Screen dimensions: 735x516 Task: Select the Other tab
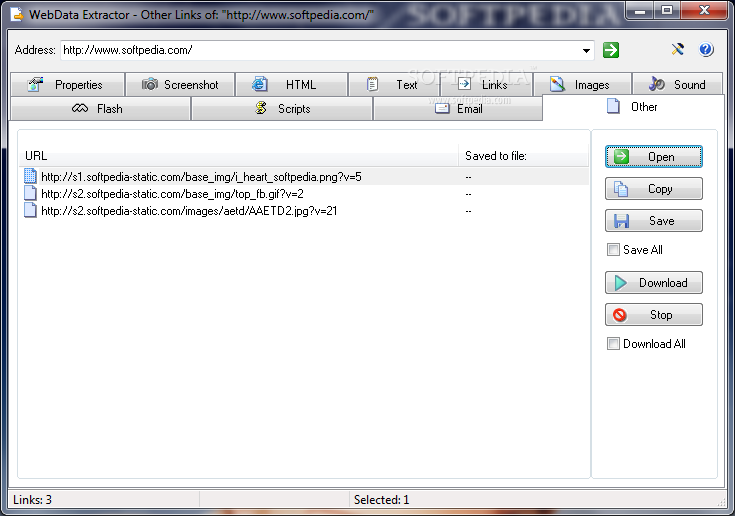pos(633,107)
